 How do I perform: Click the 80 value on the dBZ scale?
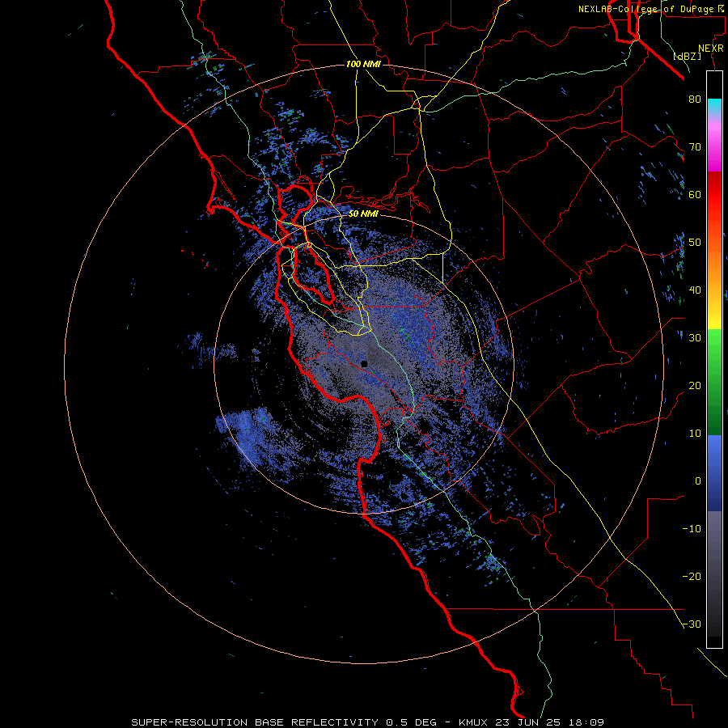click(x=695, y=99)
